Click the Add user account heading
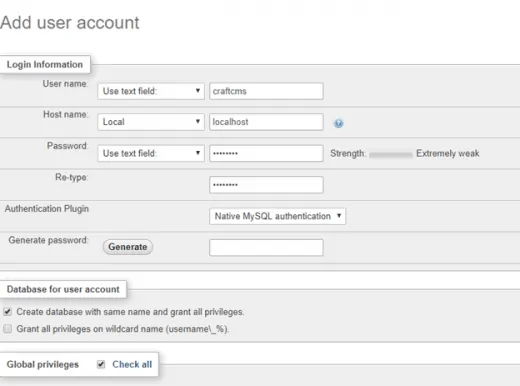Viewport: 520px width, 386px height. pos(70,23)
